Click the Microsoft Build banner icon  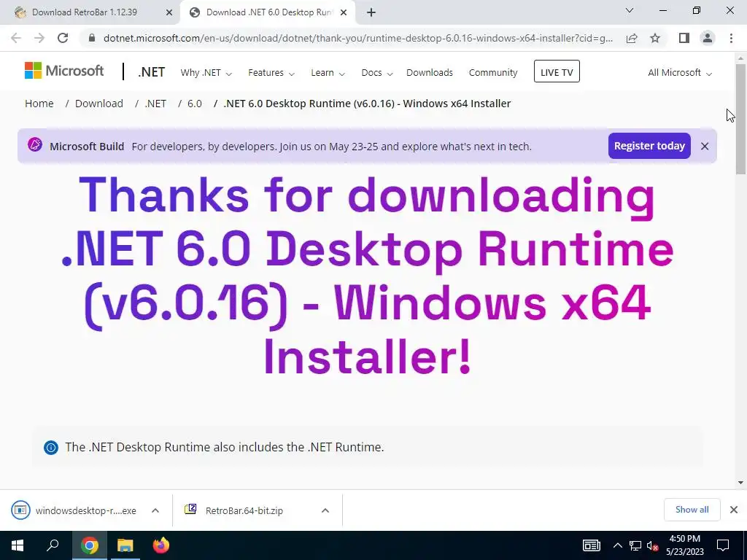35,144
